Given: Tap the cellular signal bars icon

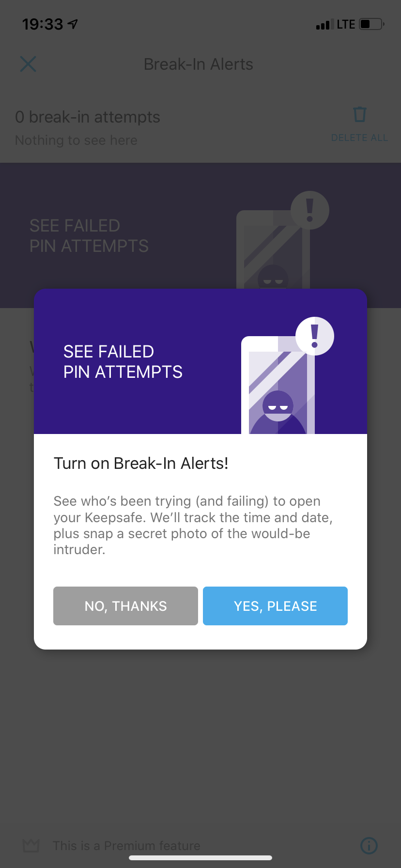Looking at the screenshot, I should tap(323, 25).
